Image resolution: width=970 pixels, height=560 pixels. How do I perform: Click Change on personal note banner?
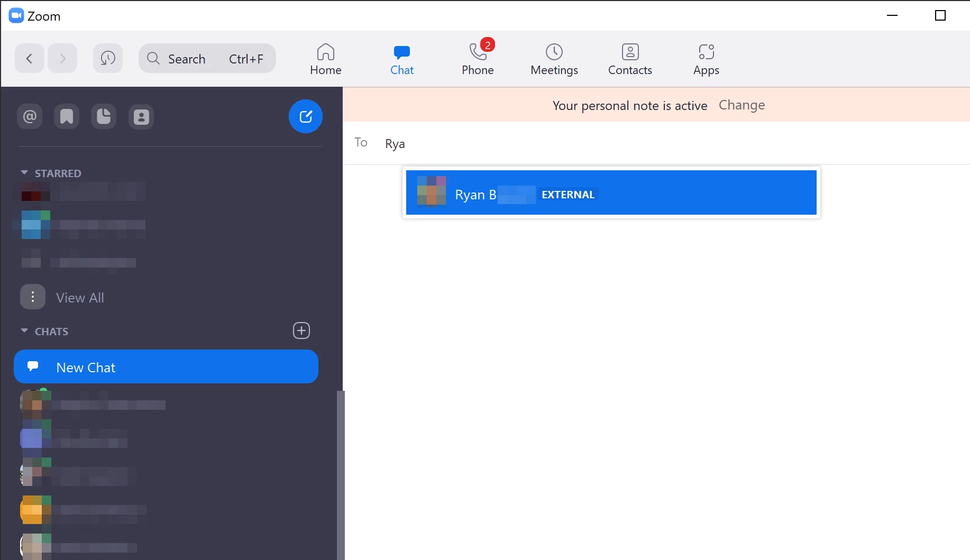742,105
